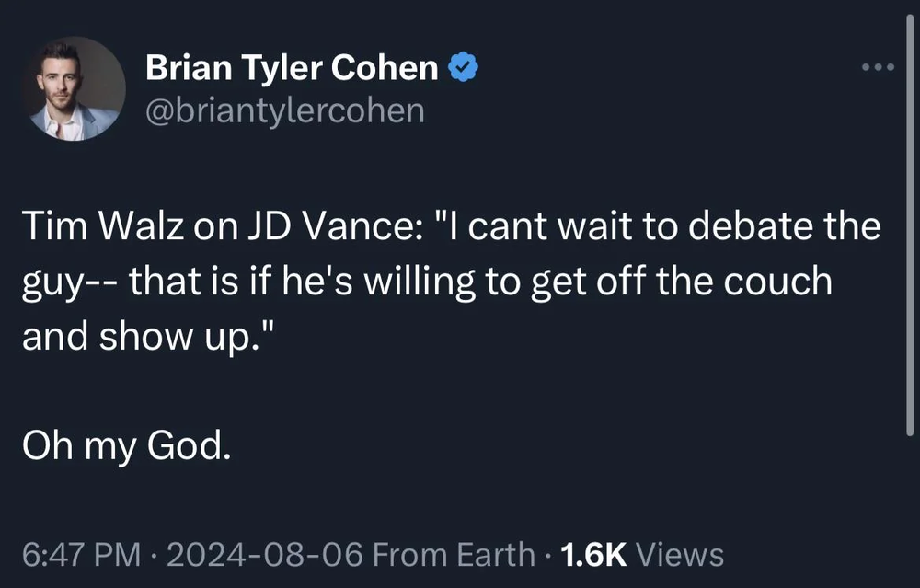Click the vertical scrollbar thumb
Screen dimensions: 920x588
[x=910, y=226]
